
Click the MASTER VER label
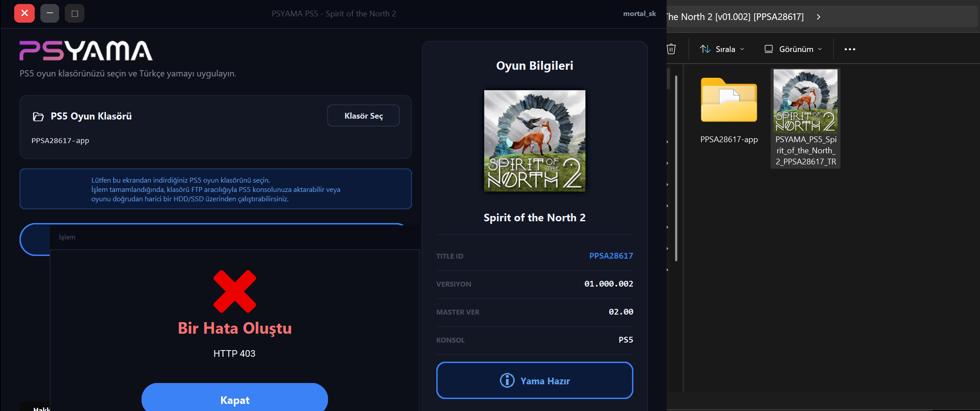pos(458,312)
